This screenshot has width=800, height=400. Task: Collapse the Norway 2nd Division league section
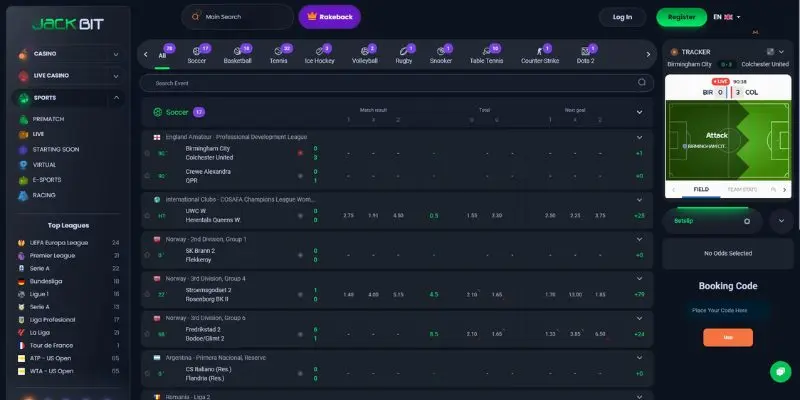639,239
